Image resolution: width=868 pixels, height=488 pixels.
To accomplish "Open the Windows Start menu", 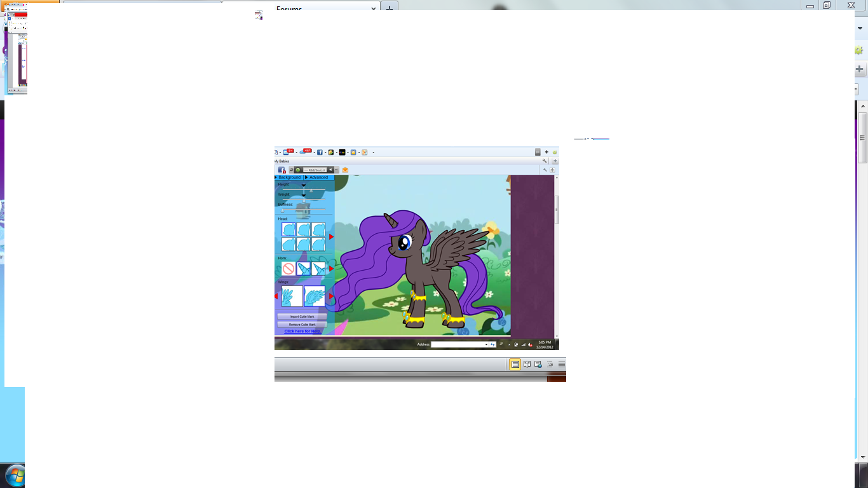I will (14, 475).
